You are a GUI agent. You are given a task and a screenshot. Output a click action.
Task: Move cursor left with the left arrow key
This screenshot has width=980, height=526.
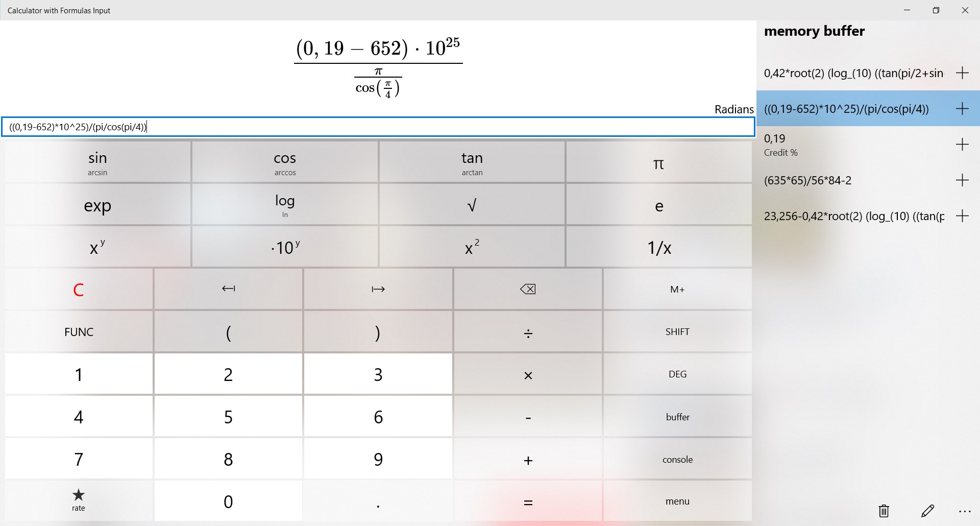click(228, 290)
